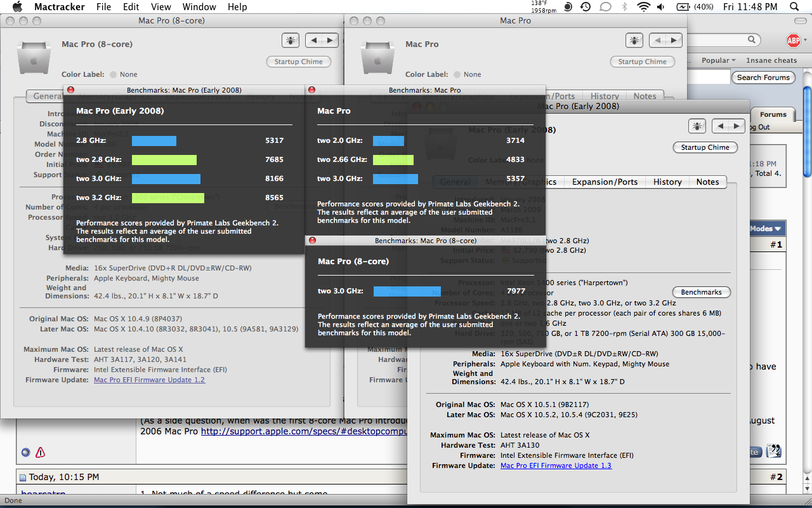Open Spotlight search icon
The width and height of the screenshot is (812, 508).
pyautogui.click(x=795, y=6)
